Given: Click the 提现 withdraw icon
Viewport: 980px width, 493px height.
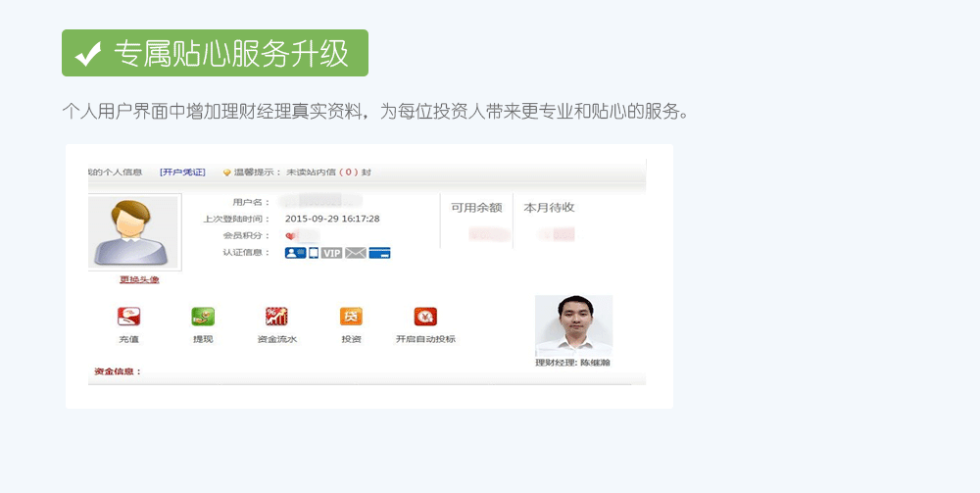Looking at the screenshot, I should tap(203, 317).
